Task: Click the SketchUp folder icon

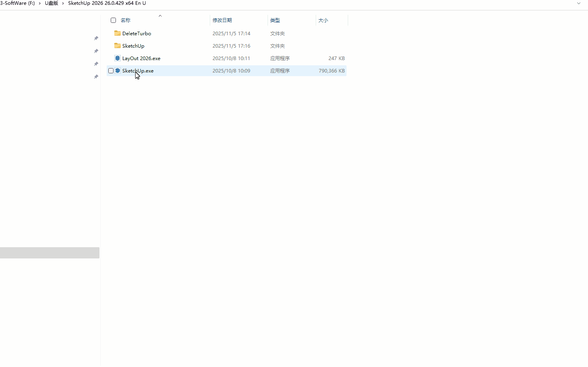Action: click(118, 46)
